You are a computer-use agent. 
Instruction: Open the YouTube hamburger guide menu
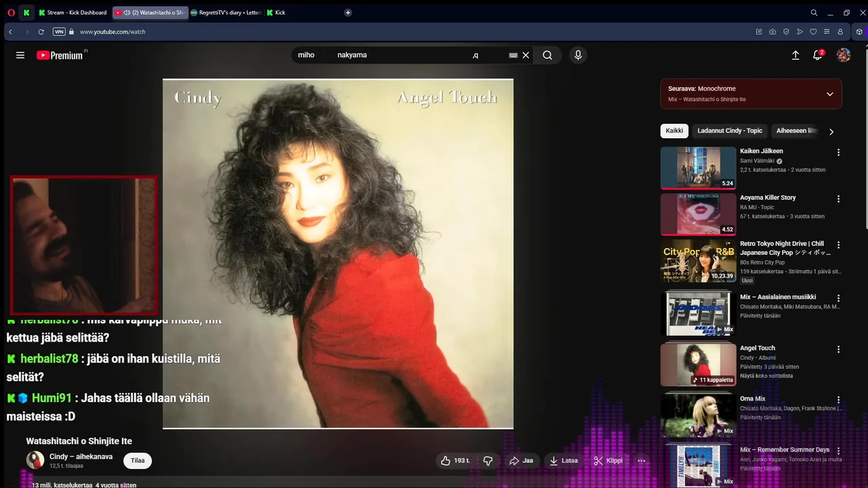[x=20, y=55]
